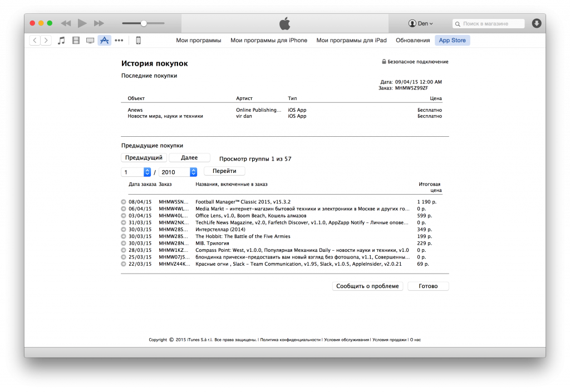Open the Мои программы tab
Screen dimensions: 570x392
click(199, 40)
